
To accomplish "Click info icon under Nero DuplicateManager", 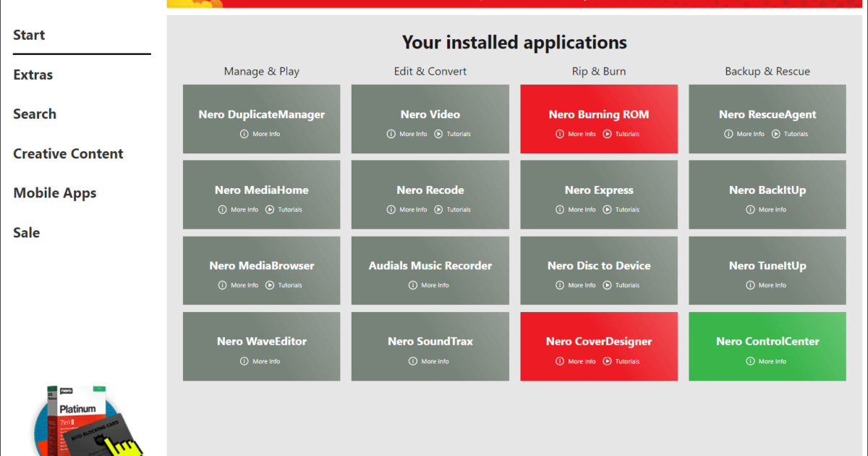I will (x=244, y=134).
